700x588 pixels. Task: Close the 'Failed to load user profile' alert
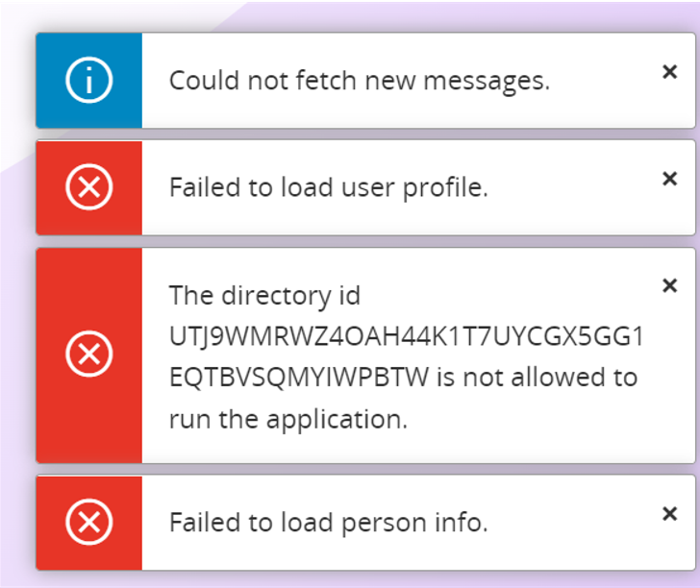669,179
